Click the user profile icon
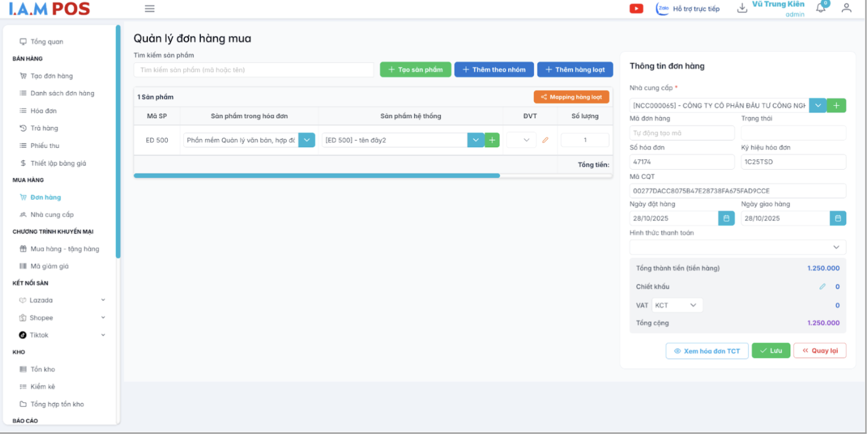 click(846, 8)
